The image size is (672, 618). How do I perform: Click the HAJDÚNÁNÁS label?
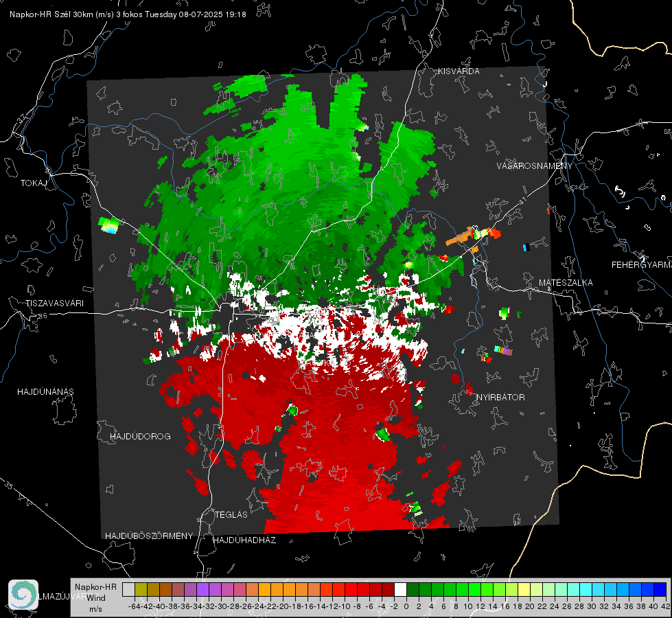point(45,392)
